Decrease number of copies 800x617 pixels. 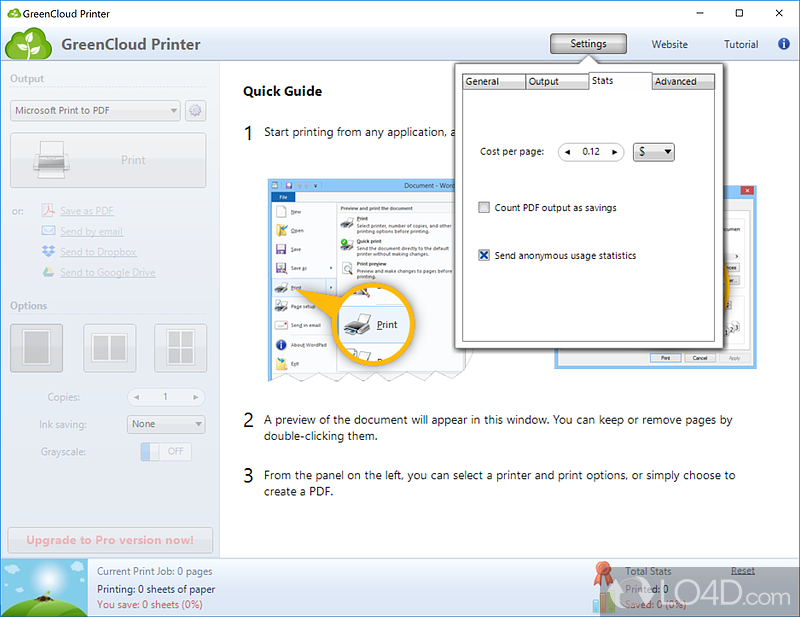tap(136, 397)
